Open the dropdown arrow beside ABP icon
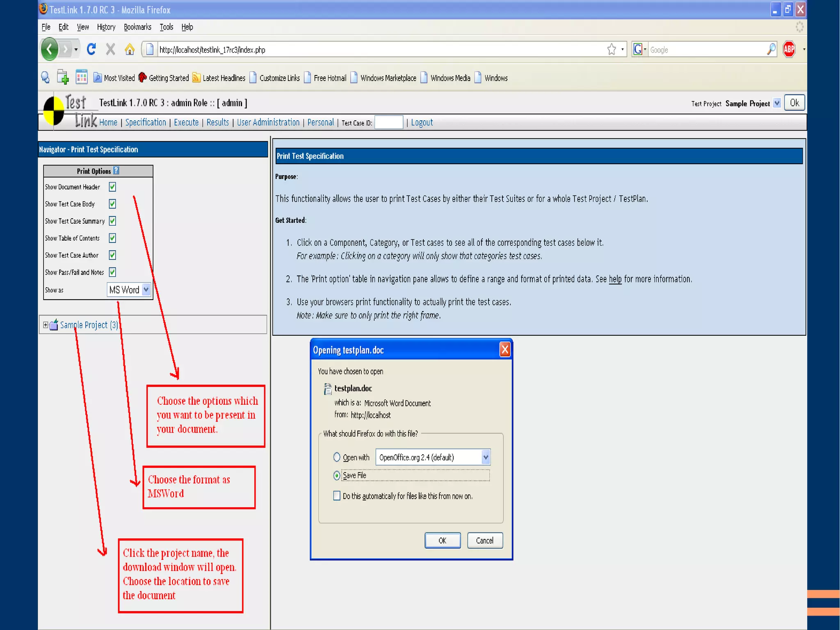Viewport: 840px width, 630px height. point(803,50)
